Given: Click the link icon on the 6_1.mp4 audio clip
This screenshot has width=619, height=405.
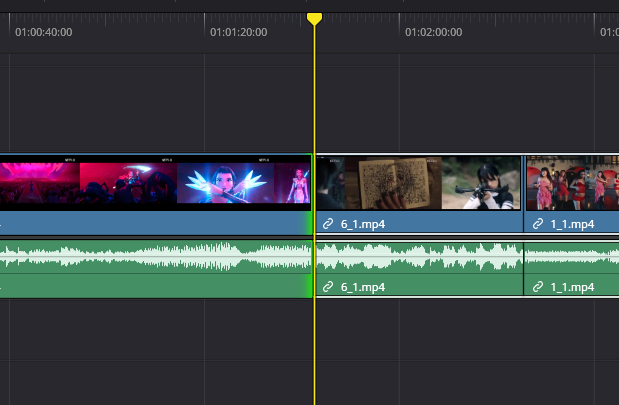Looking at the screenshot, I should tap(327, 287).
